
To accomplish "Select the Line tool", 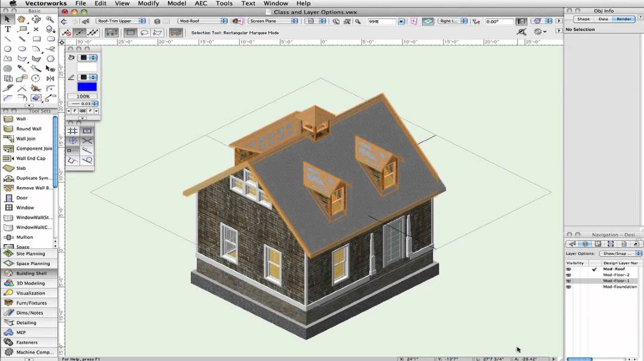I will pos(7,39).
